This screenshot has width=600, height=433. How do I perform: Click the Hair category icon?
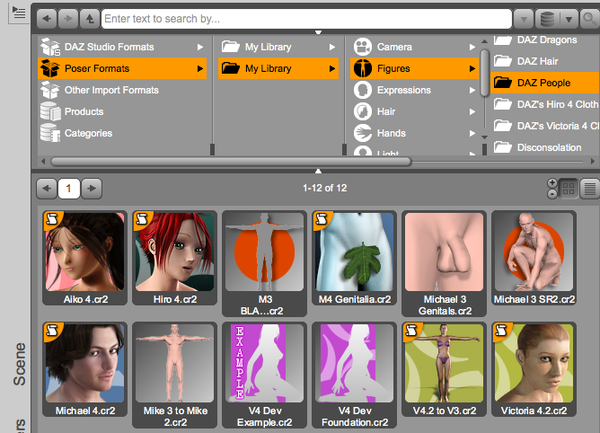[x=363, y=111]
